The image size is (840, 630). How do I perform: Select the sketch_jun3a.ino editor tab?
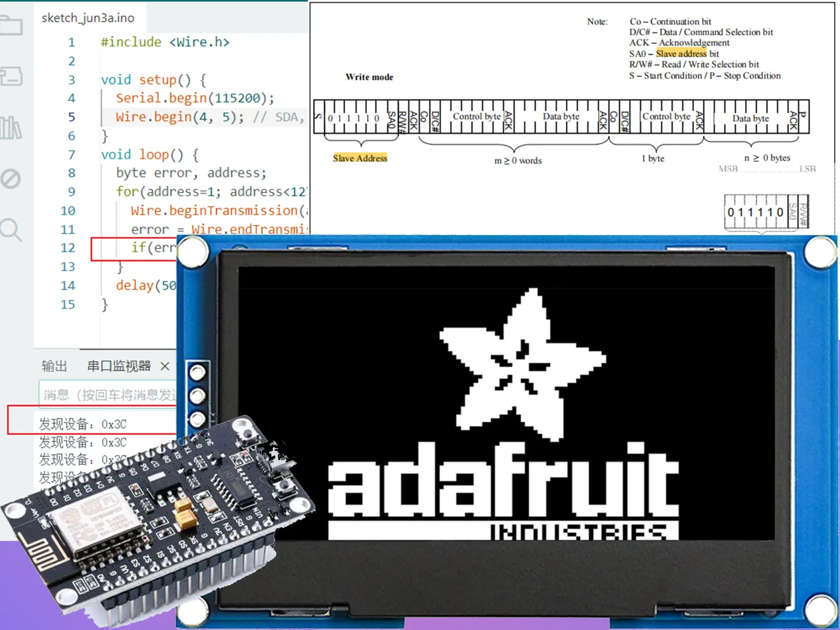pos(88,18)
